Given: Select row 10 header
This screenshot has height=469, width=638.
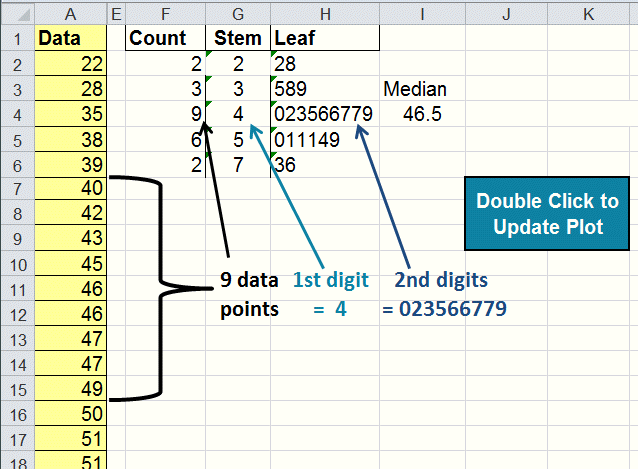Looking at the screenshot, I should pos(17,264).
